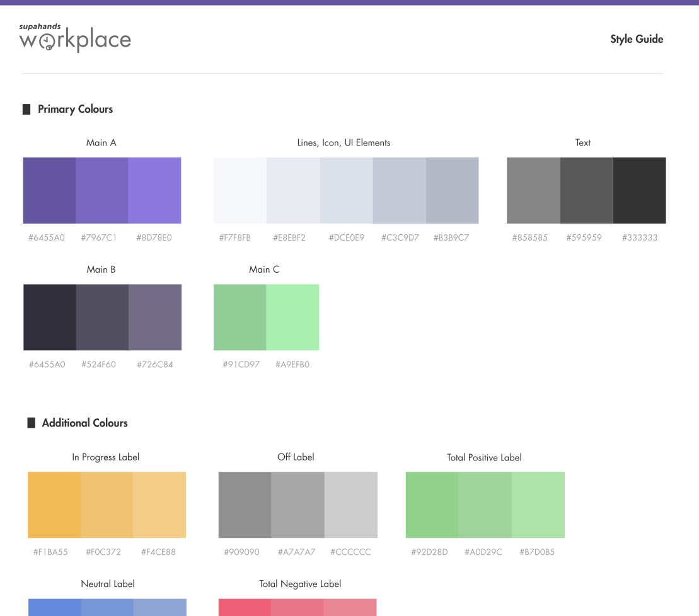Click the first blue Neutral Label swatch

(54, 608)
